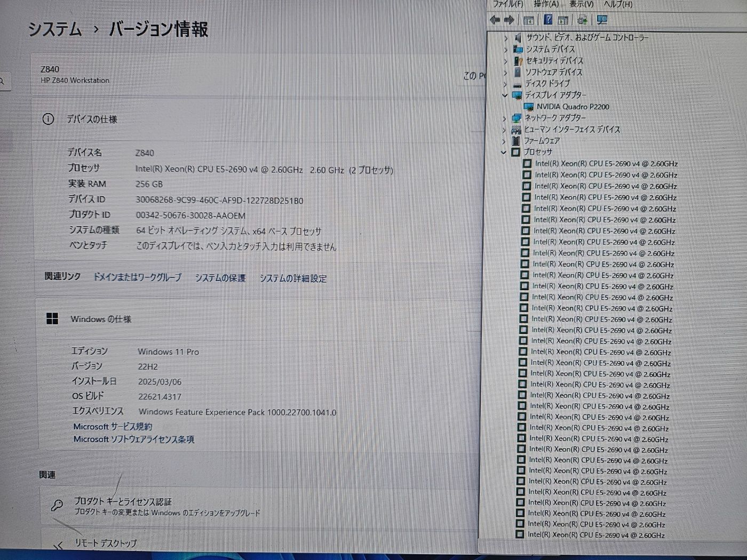The height and width of the screenshot is (560, 747).
Task: Click the リモート デスクトップ icon
Action: click(59, 545)
